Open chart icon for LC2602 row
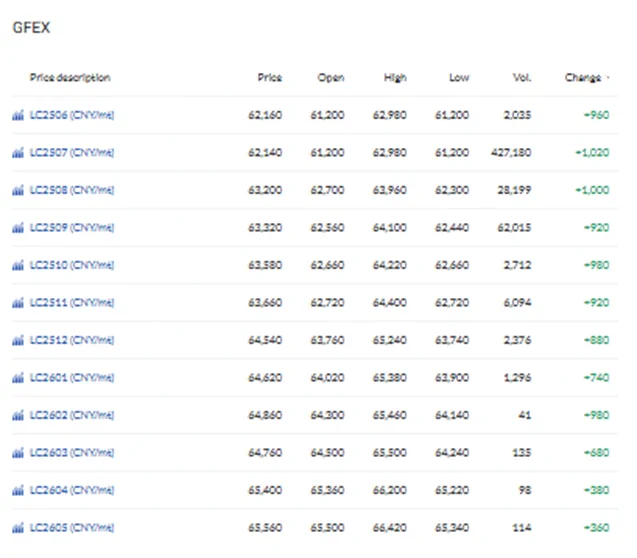This screenshot has height=558, width=637. coord(18,415)
